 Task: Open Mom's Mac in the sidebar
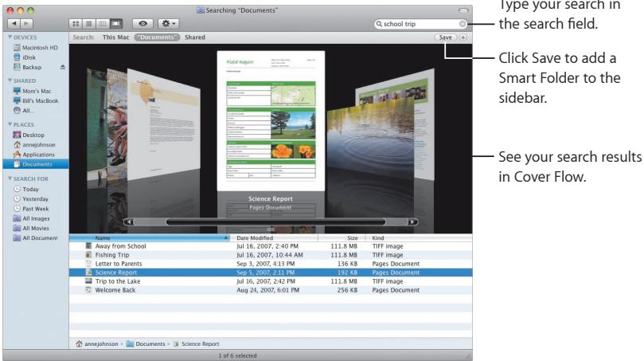32,91
